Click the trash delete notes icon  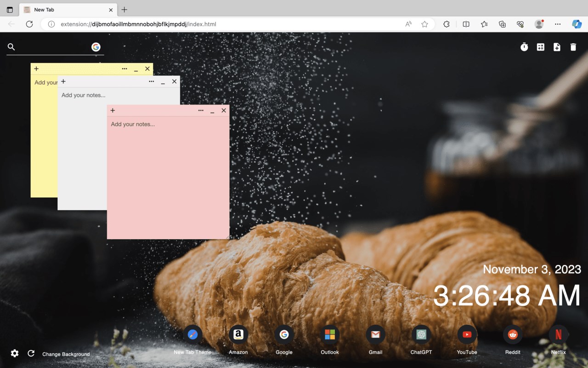tap(573, 47)
